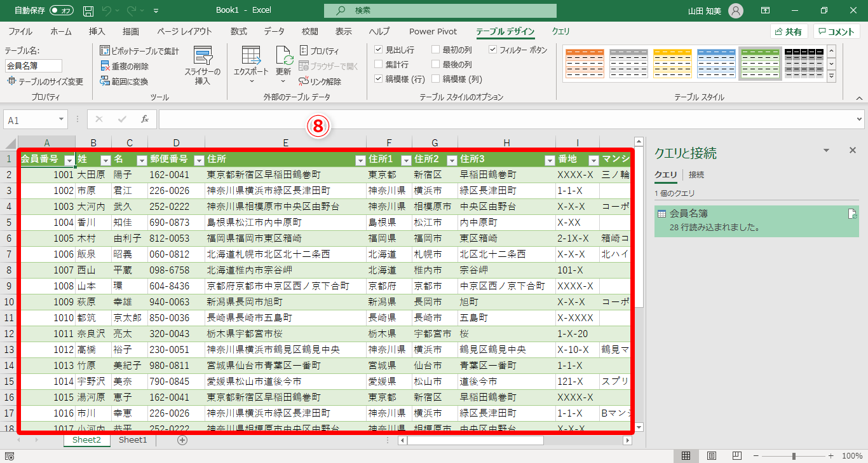Image resolution: width=868 pixels, height=463 pixels.
Task: Open the ファイル tab
Action: 20,31
